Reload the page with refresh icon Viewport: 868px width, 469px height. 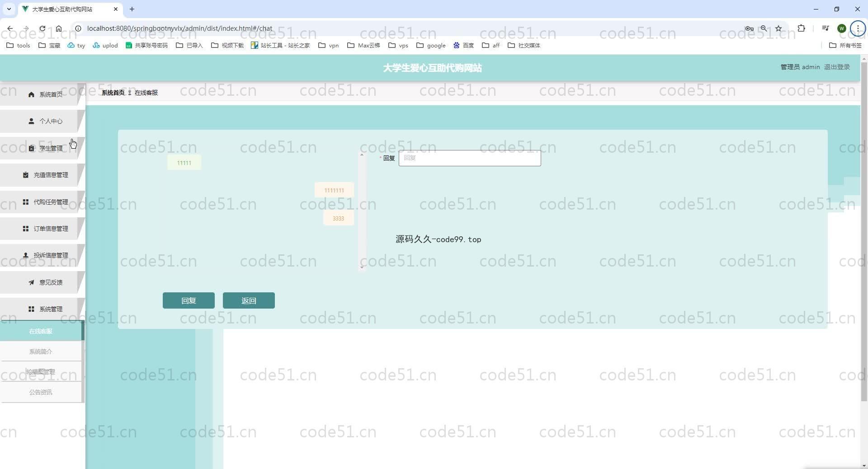pyautogui.click(x=42, y=28)
